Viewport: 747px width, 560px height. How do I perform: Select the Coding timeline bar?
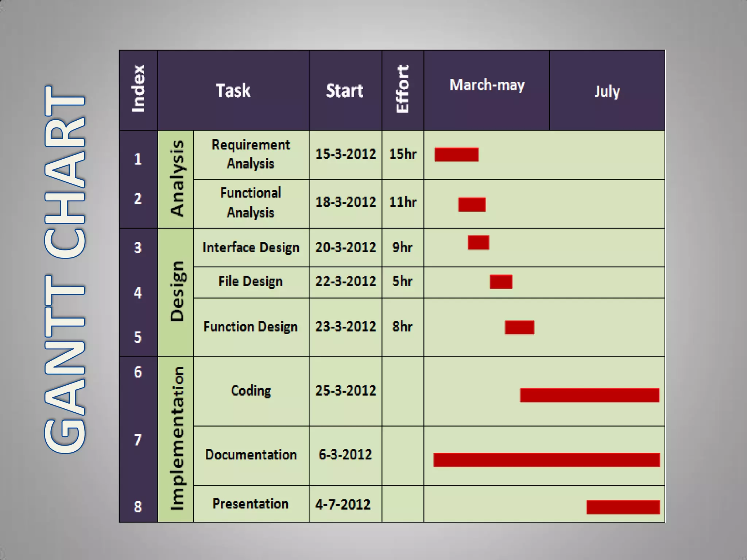pos(589,395)
